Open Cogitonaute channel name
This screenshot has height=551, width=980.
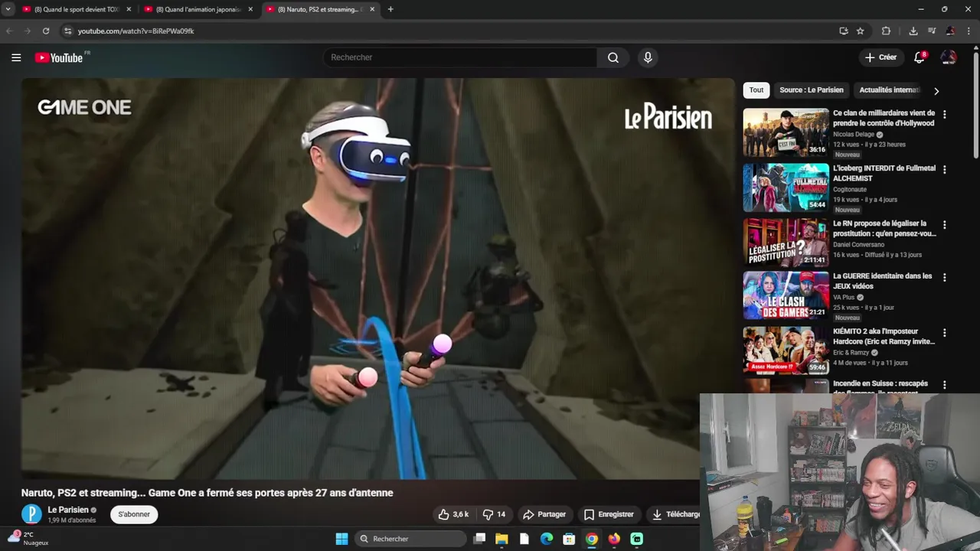click(850, 189)
